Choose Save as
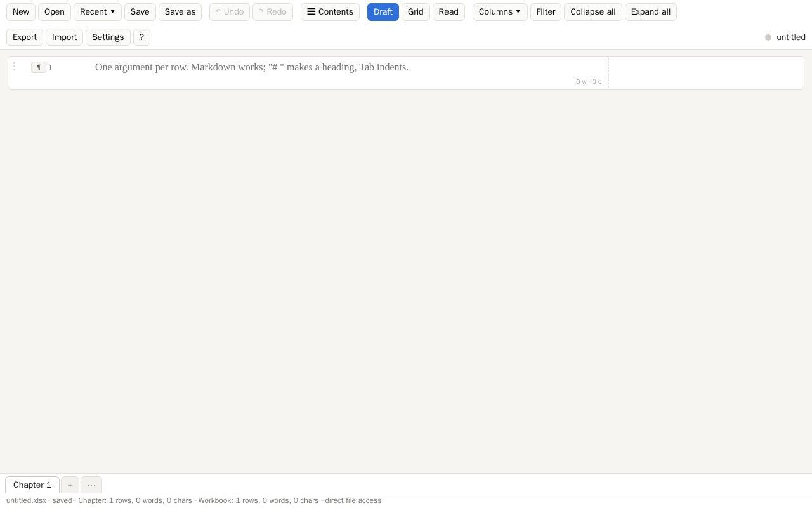Image resolution: width=812 pixels, height=508 pixels. 180,12
